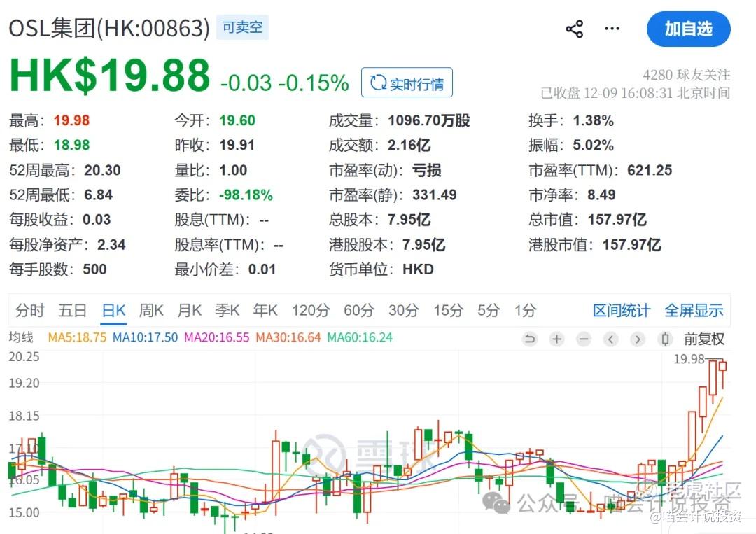756x534 pixels.
Task: Zoom out chart with minus icon
Action: click(x=584, y=339)
